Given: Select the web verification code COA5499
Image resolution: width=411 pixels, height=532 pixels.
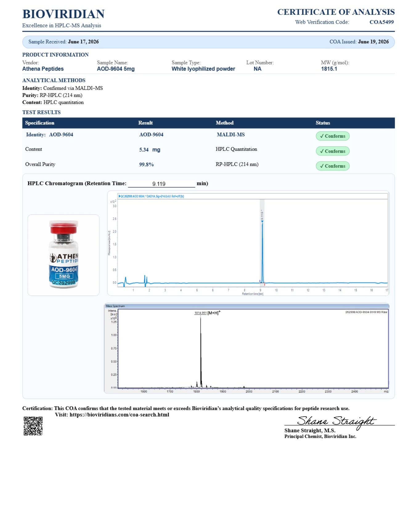Looking at the screenshot, I should [x=382, y=22].
